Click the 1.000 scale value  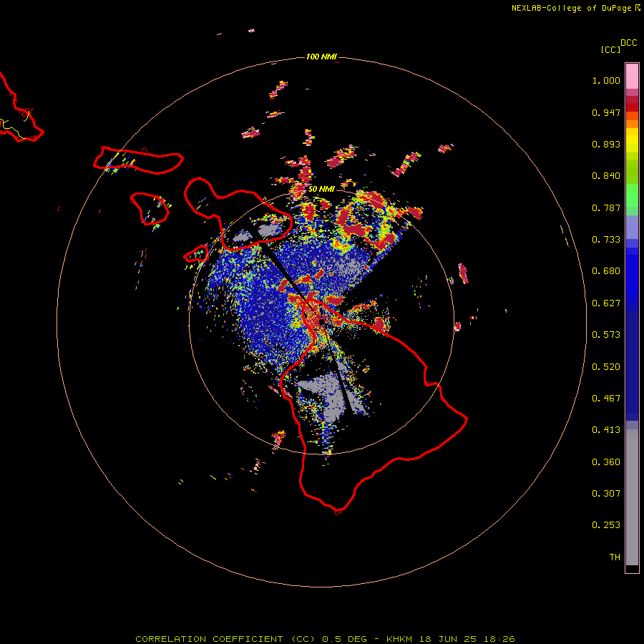coord(606,80)
